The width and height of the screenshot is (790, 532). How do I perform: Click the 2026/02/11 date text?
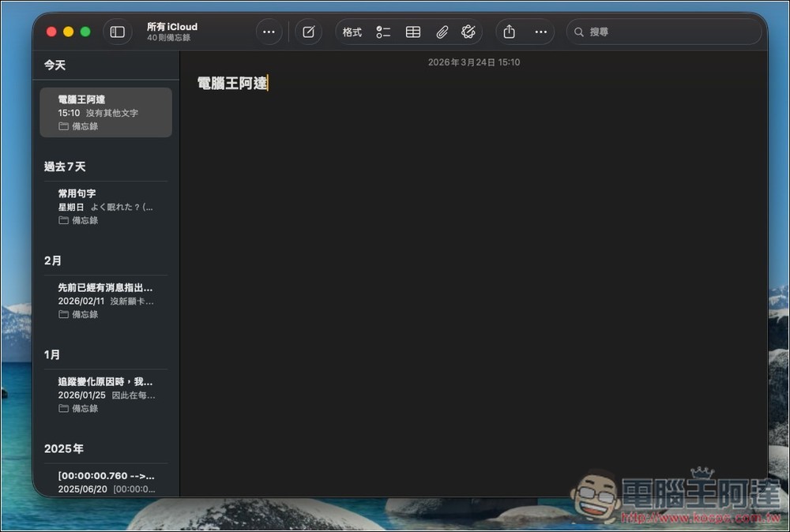point(81,302)
